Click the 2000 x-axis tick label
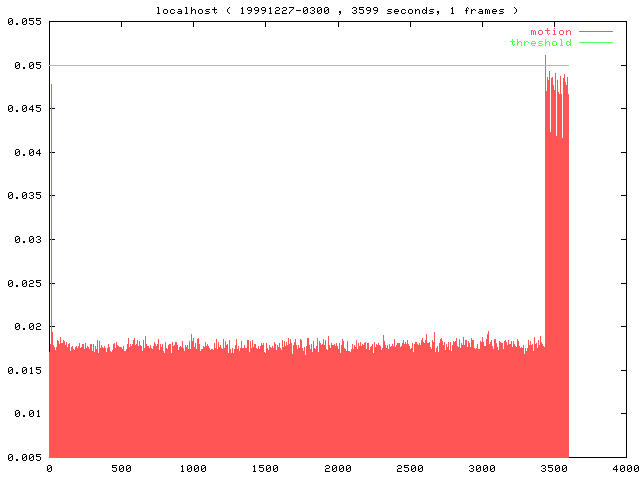This screenshot has height=480, width=640. (337, 469)
